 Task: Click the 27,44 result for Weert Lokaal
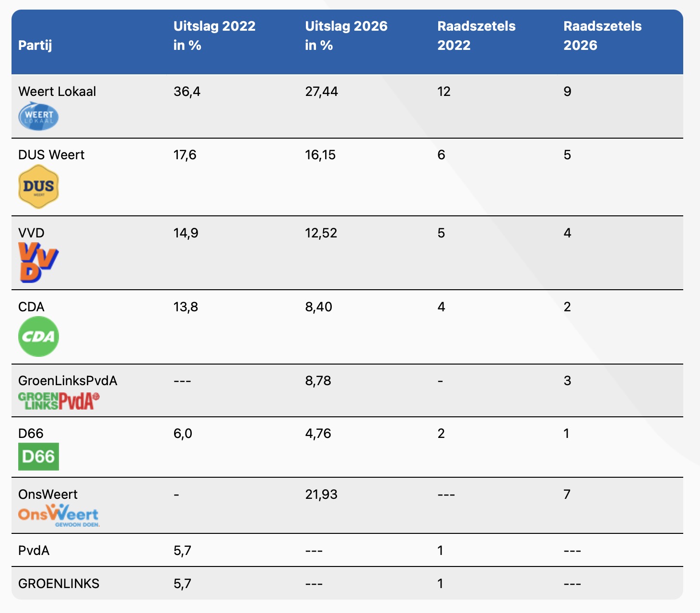click(x=321, y=91)
